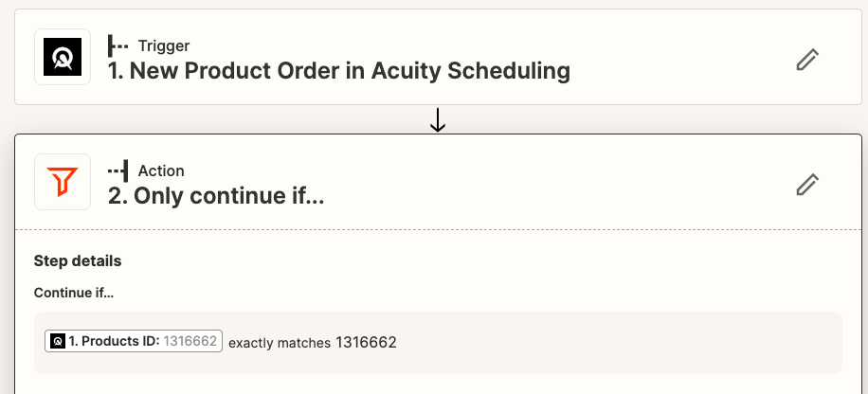The height and width of the screenshot is (394, 868).
Task: Click the Acuity Scheduling app icon in the trigger step
Action: 63,57
